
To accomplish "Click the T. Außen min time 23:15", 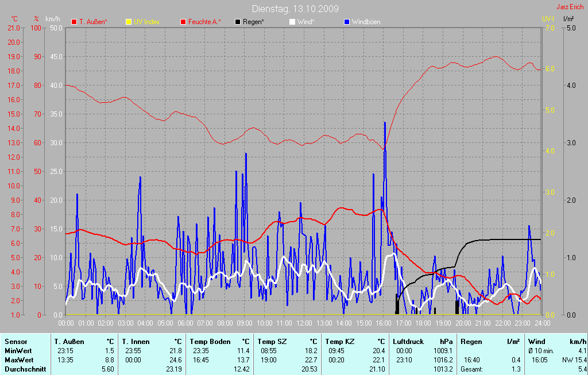I will click(65, 351).
